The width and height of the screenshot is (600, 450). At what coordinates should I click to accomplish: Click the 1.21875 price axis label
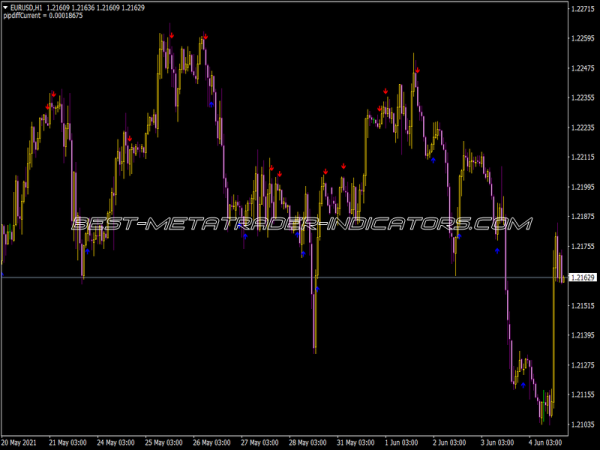click(x=581, y=217)
